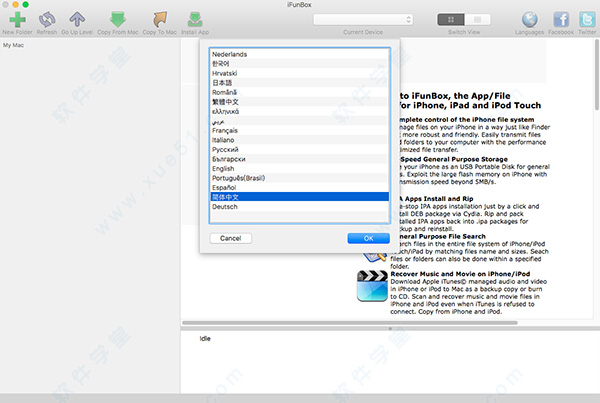Switch to the left view mode
The height and width of the screenshot is (403, 600).
coord(450,19)
